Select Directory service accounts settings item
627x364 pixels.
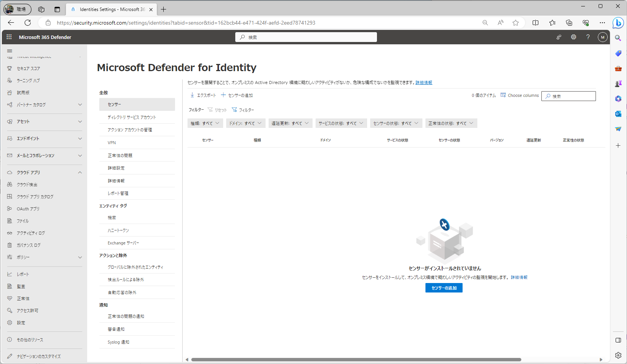coord(137,117)
